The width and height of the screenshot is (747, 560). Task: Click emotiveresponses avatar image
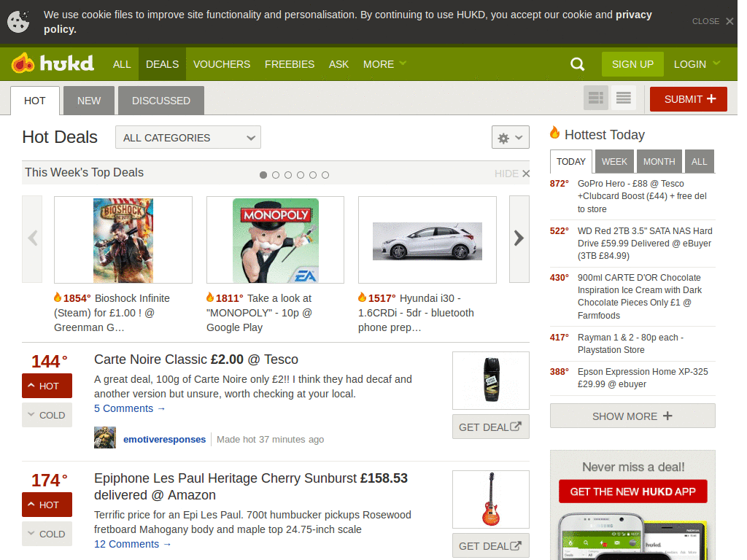[105, 437]
